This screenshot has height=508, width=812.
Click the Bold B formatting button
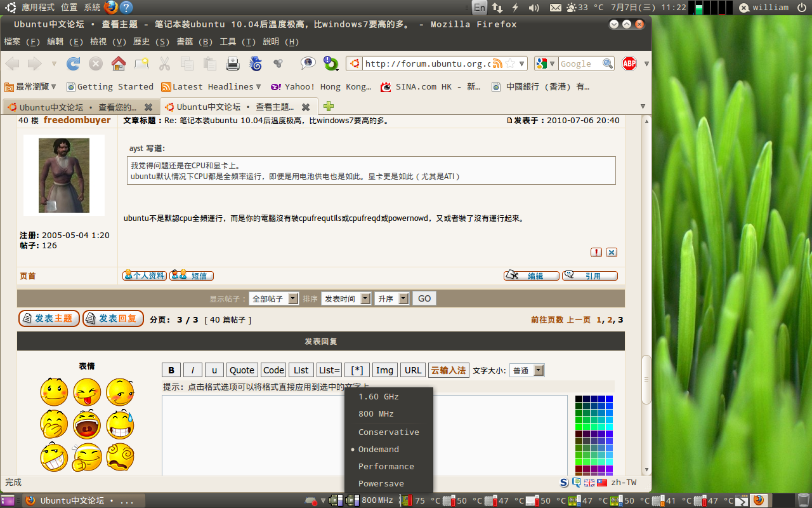[171, 370]
